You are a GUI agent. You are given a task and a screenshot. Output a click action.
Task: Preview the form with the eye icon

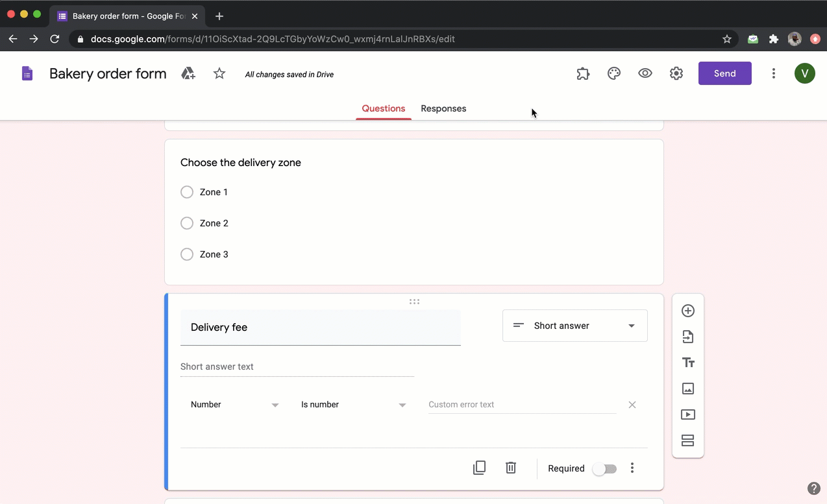click(x=645, y=73)
